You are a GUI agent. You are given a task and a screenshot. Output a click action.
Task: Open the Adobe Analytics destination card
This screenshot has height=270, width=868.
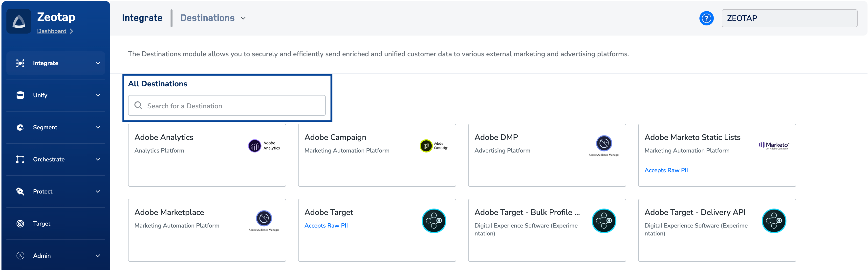pos(207,155)
